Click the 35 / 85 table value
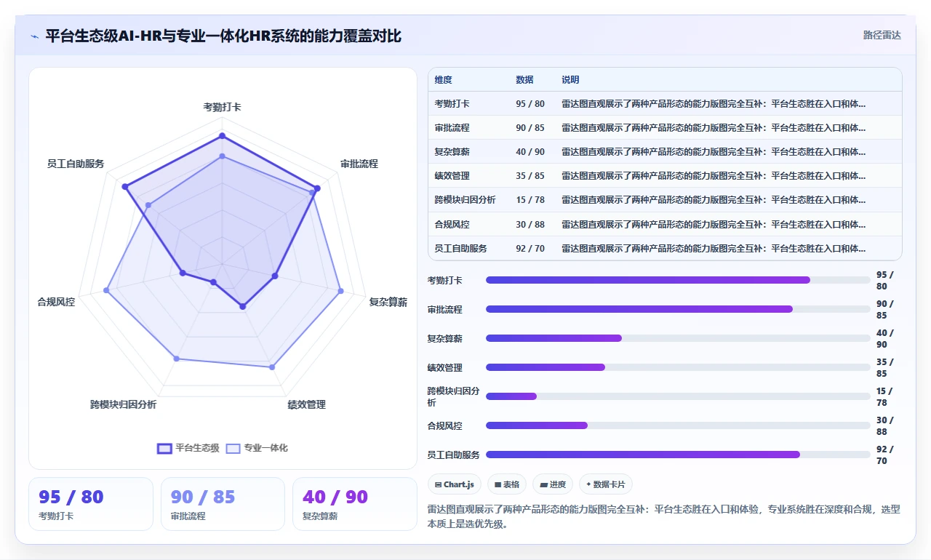Screen dimensions: 931x560 (x=530, y=176)
